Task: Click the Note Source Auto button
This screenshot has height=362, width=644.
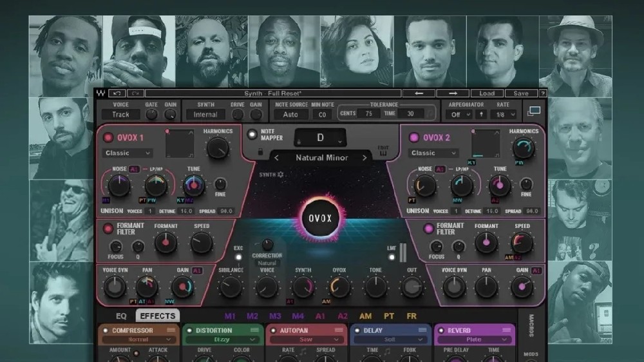Action: tap(290, 115)
